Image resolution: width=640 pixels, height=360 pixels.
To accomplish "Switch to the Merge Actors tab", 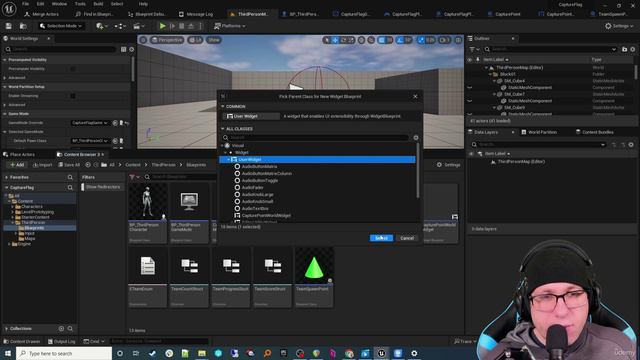I will tap(41, 14).
